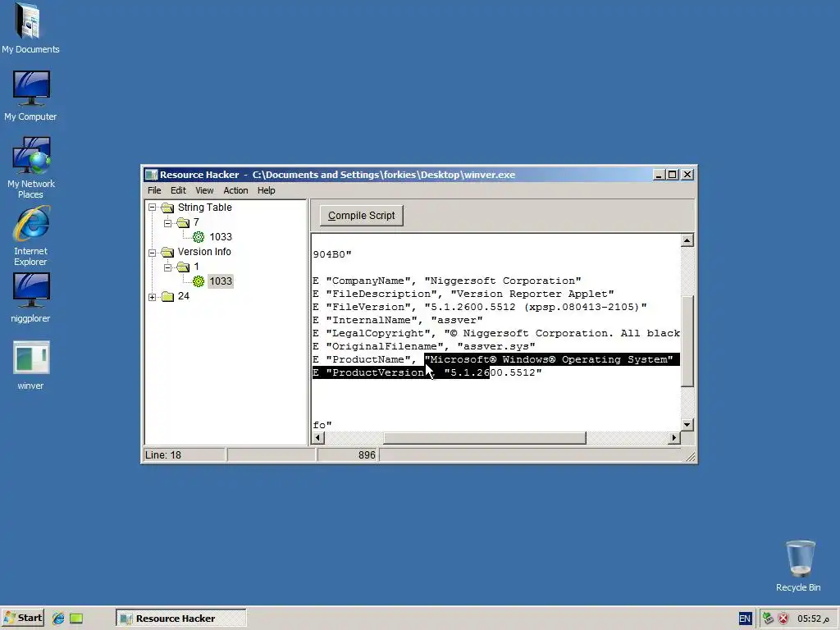Launch Internet Explorer from the quick launch

pos(58,619)
